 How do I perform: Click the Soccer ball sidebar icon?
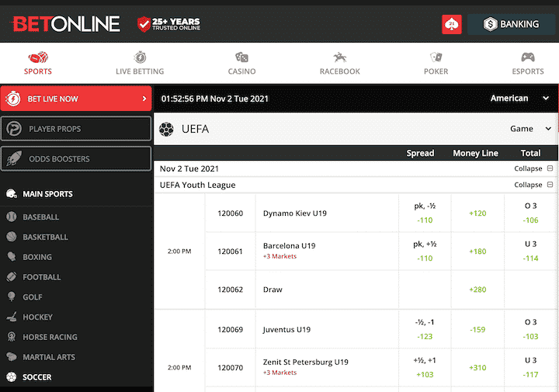pyautogui.click(x=12, y=376)
